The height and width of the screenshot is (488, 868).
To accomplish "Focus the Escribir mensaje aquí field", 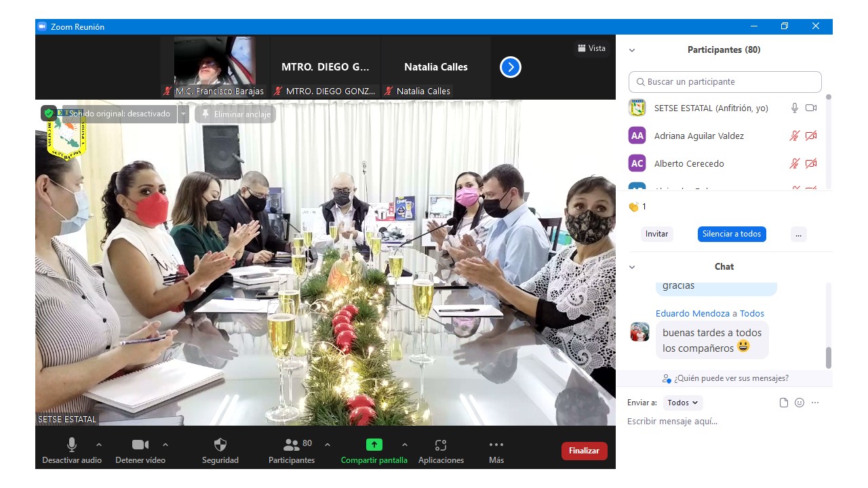I will click(x=724, y=422).
